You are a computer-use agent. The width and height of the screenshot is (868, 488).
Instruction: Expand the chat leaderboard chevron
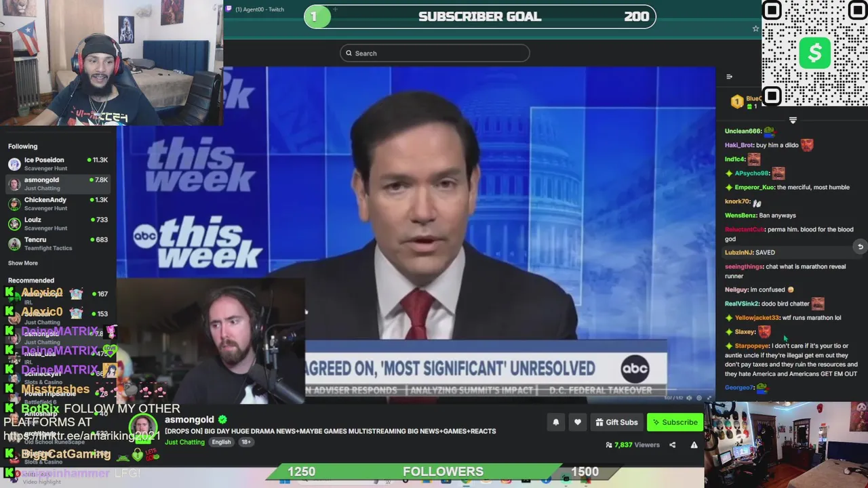[793, 120]
